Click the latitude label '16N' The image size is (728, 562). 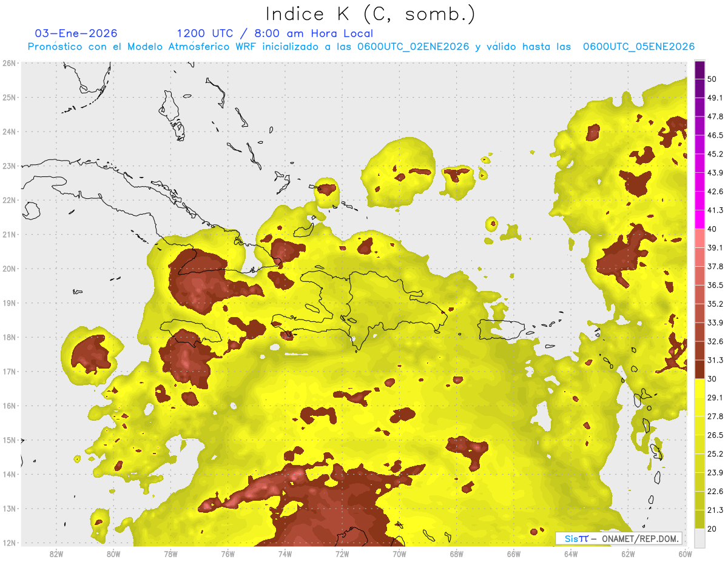tap(9, 406)
